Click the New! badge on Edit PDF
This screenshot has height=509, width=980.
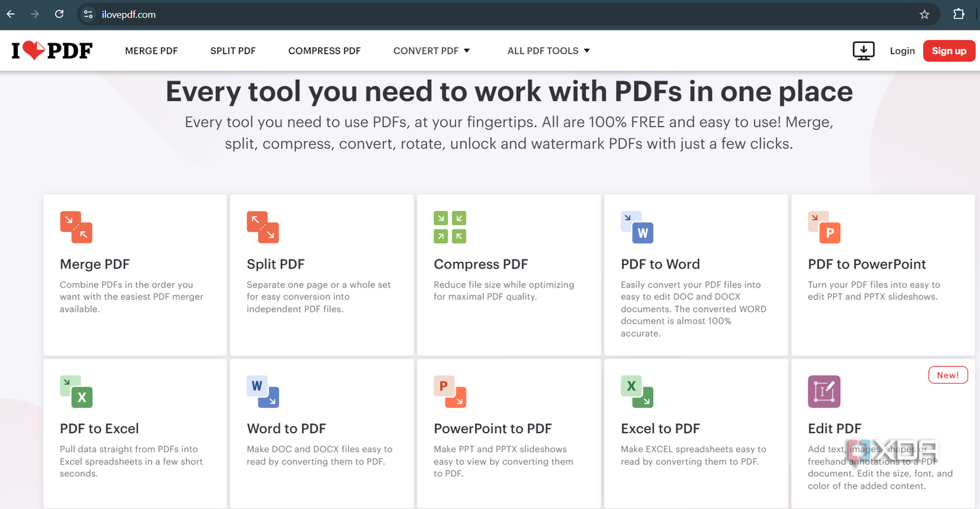click(x=948, y=375)
